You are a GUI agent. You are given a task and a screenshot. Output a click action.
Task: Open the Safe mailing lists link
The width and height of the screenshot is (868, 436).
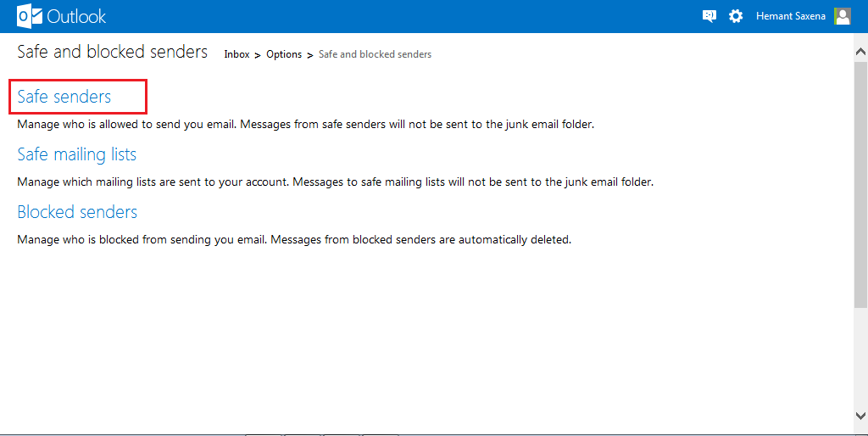click(76, 154)
